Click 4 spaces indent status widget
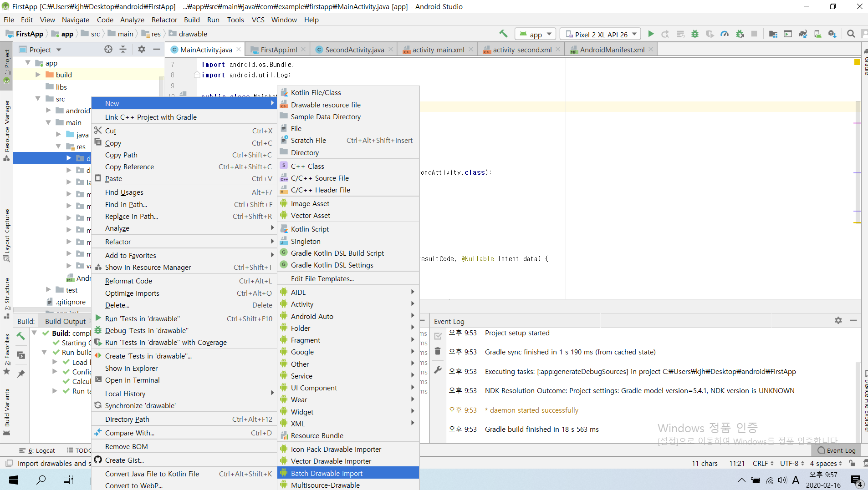The image size is (868, 490). [x=826, y=463]
